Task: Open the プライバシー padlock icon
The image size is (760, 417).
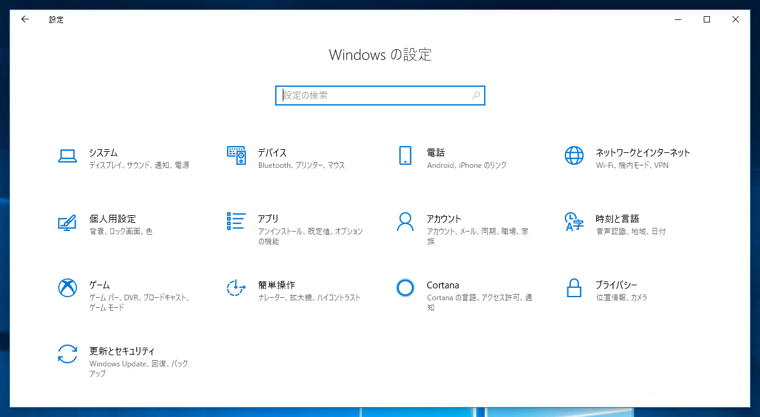Action: [x=574, y=288]
